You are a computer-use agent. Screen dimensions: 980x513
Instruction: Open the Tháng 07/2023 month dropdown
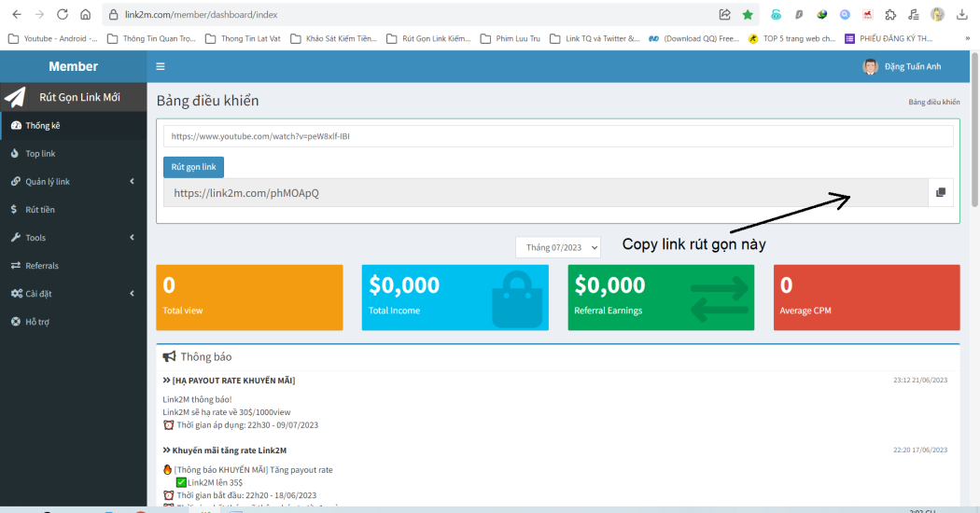tap(558, 247)
